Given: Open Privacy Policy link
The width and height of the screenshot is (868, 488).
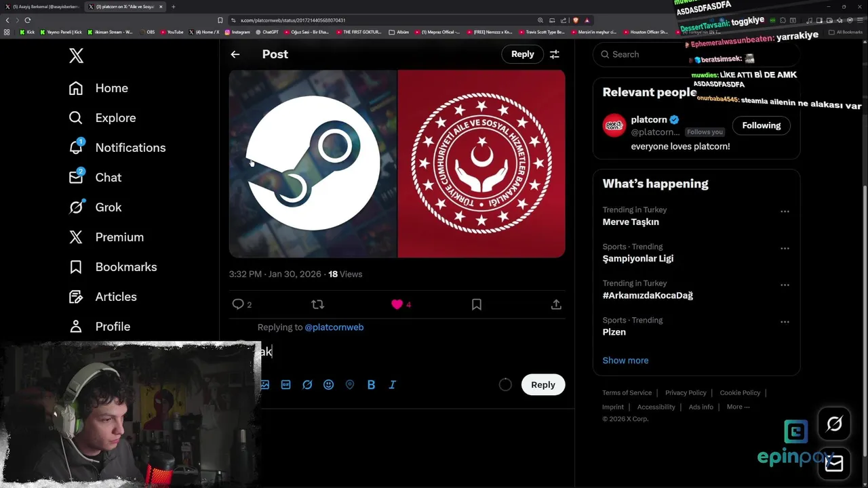Looking at the screenshot, I should pyautogui.click(x=686, y=392).
